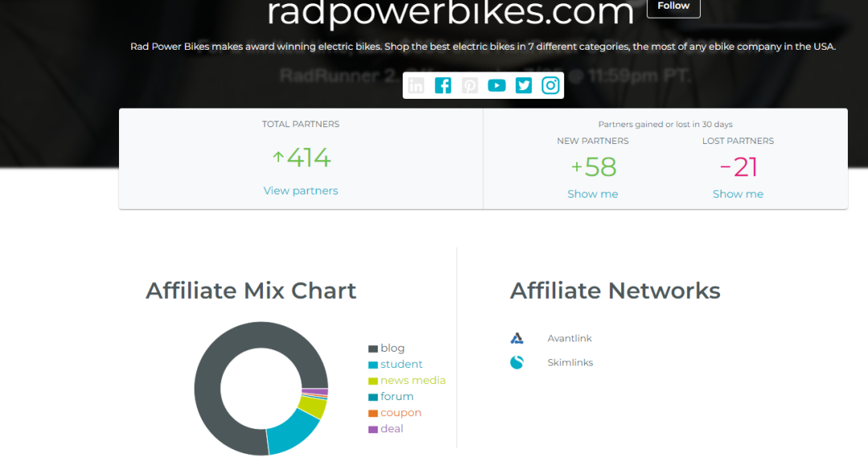
Task: Select the Avantlink network name
Action: coord(570,338)
